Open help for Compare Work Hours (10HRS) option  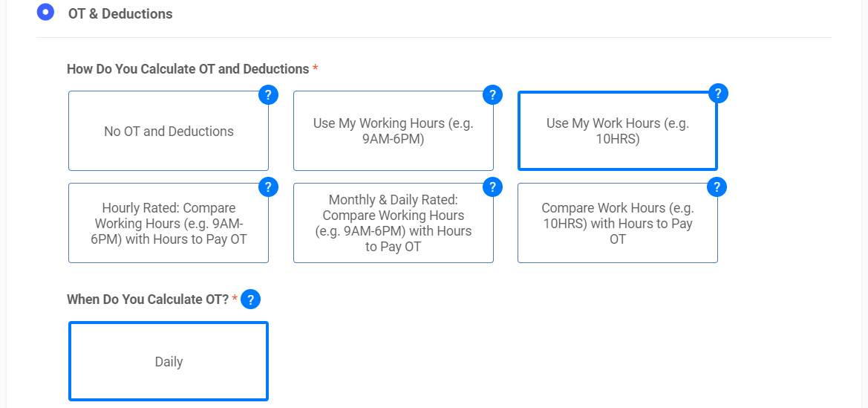pos(717,187)
